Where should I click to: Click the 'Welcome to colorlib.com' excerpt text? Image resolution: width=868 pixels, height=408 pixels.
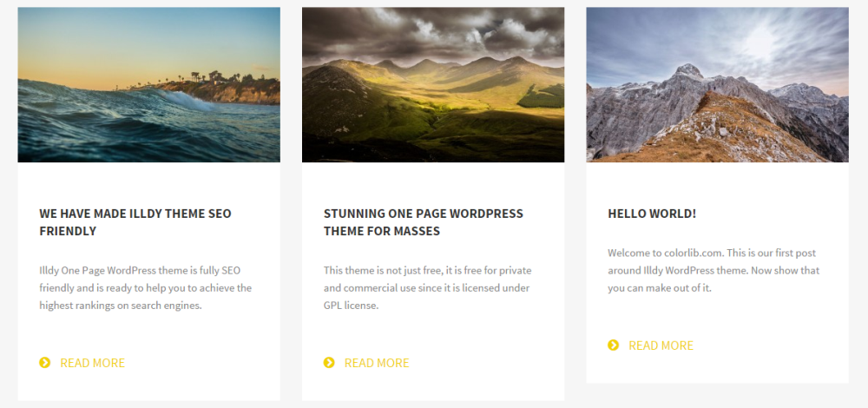click(x=713, y=253)
